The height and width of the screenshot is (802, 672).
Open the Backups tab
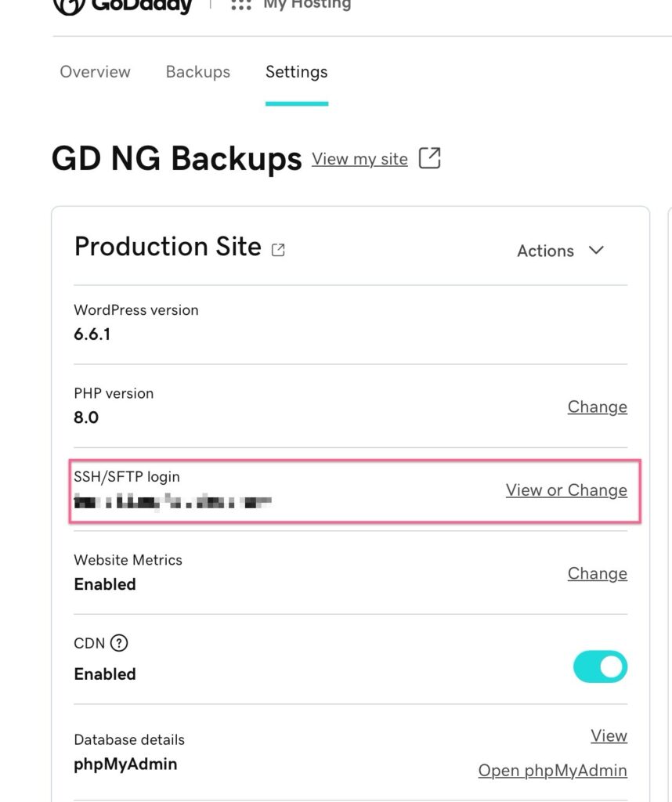198,72
